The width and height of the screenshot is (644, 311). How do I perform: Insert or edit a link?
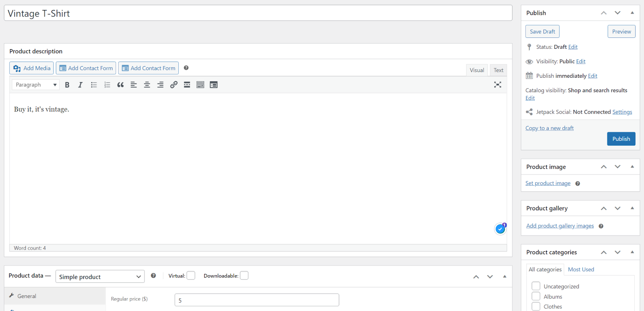[x=173, y=85]
